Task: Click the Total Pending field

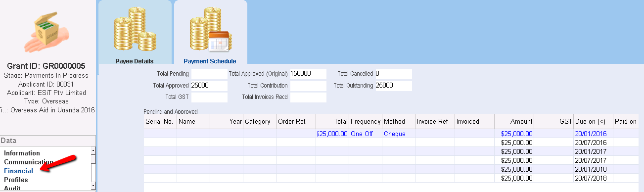Action: tap(209, 74)
